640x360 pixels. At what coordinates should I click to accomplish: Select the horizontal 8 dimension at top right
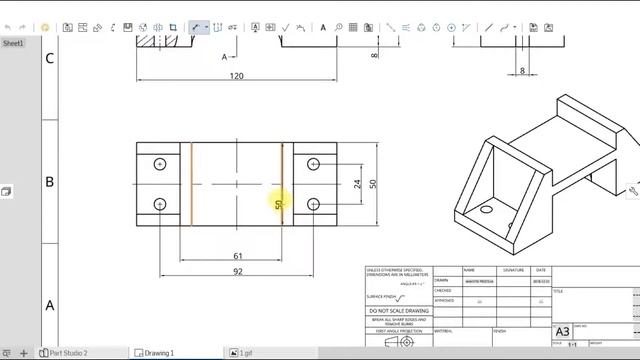point(522,71)
